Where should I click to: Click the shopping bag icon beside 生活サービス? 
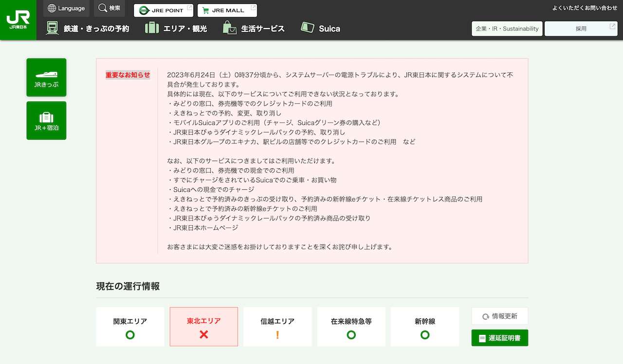(230, 28)
